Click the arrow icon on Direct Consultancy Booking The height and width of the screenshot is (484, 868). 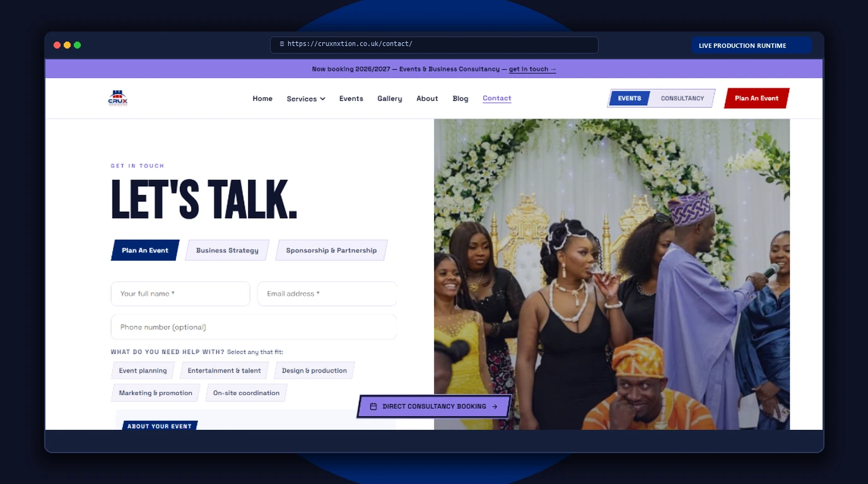coord(495,406)
